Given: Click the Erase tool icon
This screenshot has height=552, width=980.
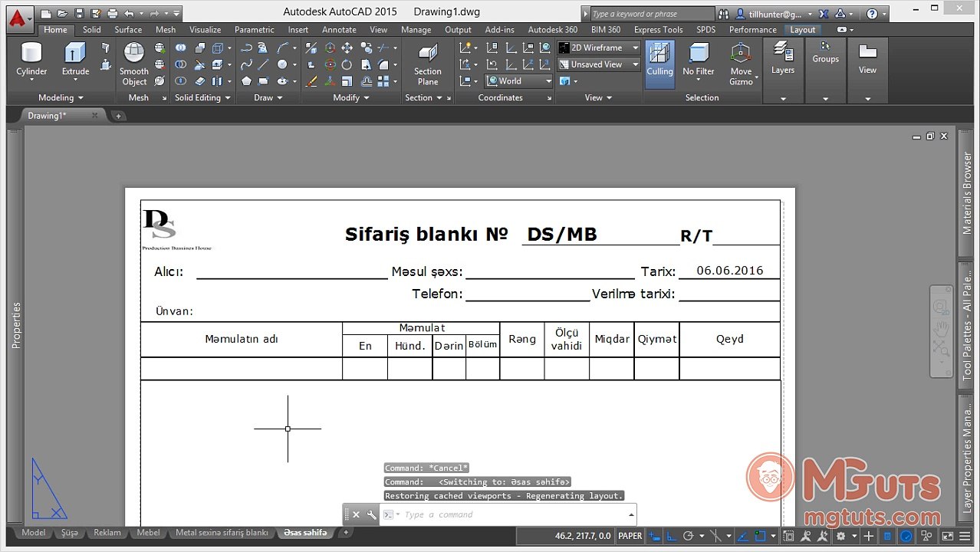Looking at the screenshot, I should pos(313,80).
